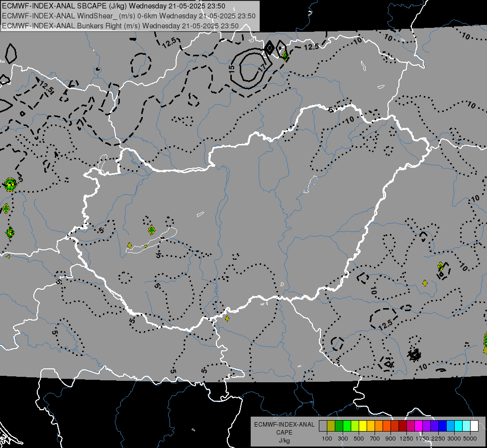This screenshot has width=487, height=448.
Task: Click the WindShear 0-6km title line
Action: point(129,16)
